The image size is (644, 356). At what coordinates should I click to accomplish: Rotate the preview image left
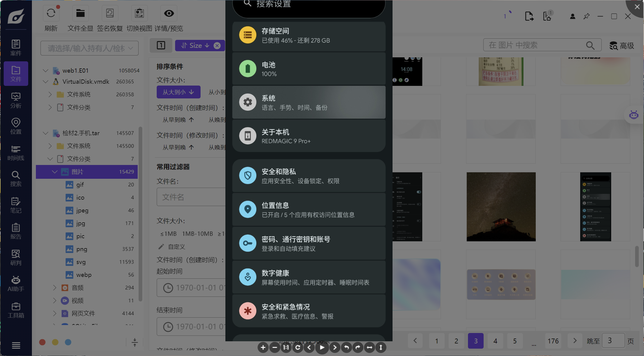[x=346, y=347]
